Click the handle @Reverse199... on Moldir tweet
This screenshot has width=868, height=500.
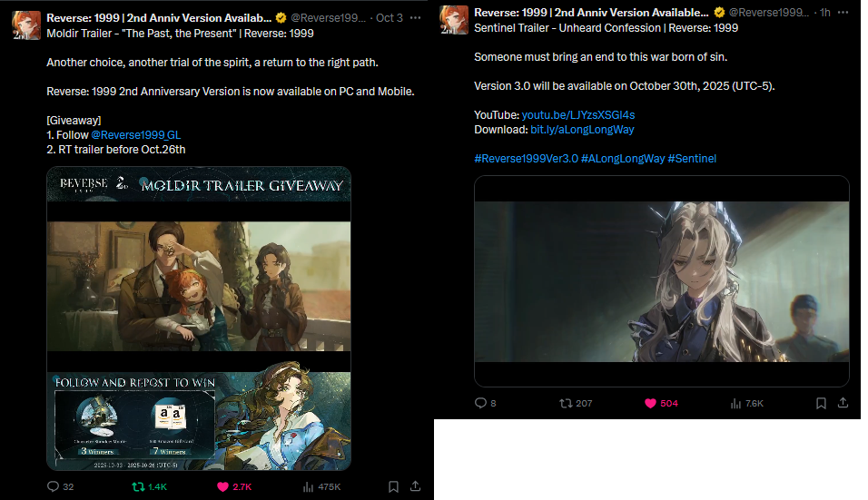click(329, 18)
